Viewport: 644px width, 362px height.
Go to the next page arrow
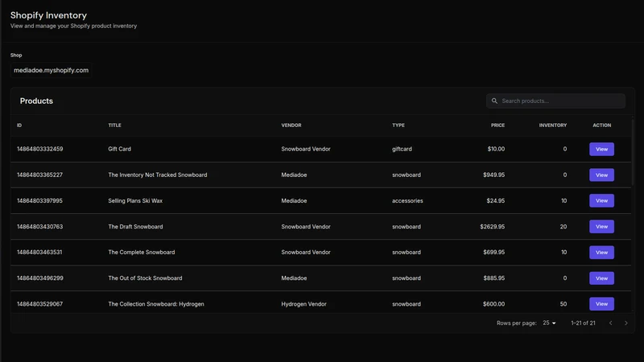coord(626,323)
